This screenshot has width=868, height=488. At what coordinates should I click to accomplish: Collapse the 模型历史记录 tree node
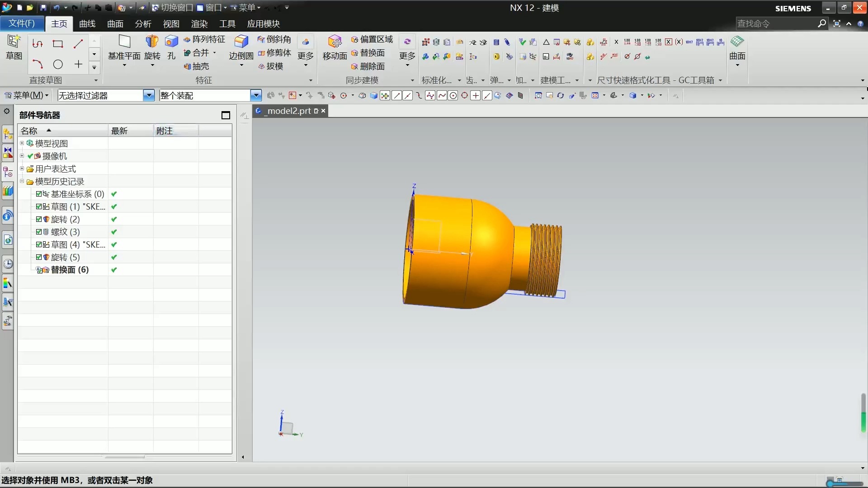(22, 181)
